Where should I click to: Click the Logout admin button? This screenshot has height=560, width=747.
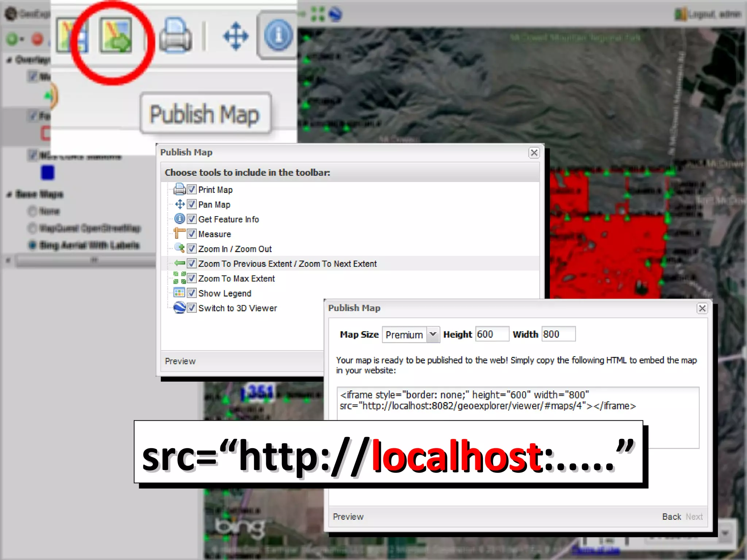click(x=708, y=14)
